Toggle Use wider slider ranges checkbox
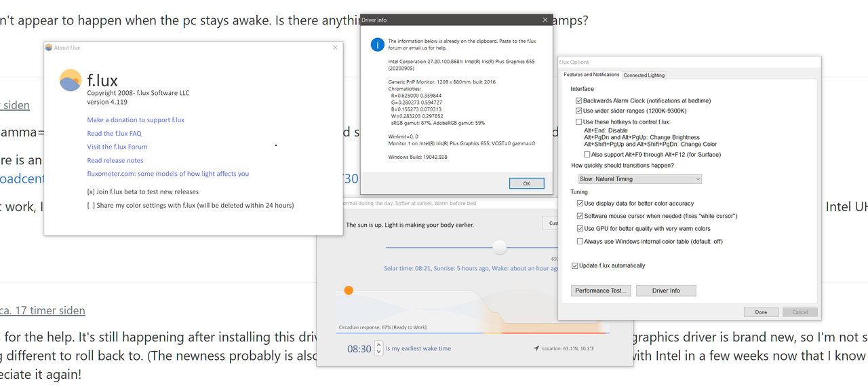This screenshot has height=389, width=868. point(578,111)
